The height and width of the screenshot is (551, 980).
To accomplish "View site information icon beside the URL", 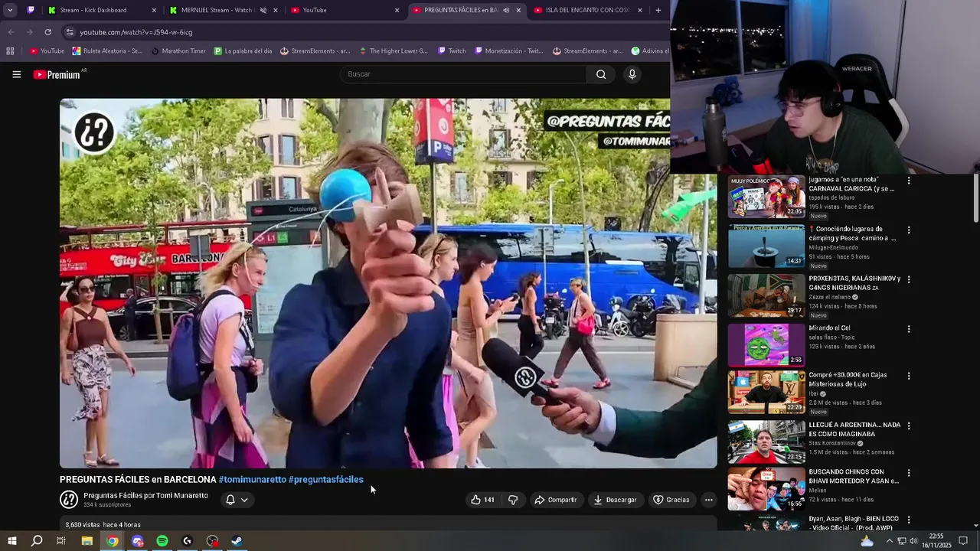I will (x=70, y=32).
